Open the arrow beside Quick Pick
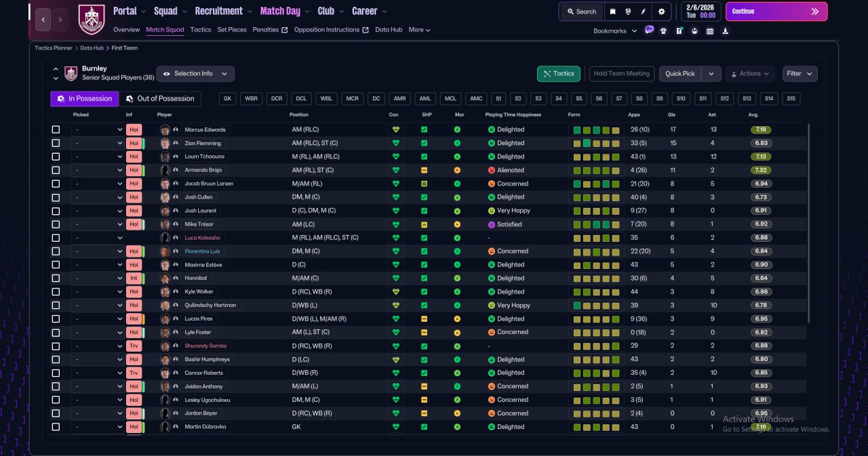The image size is (868, 456). tap(711, 74)
